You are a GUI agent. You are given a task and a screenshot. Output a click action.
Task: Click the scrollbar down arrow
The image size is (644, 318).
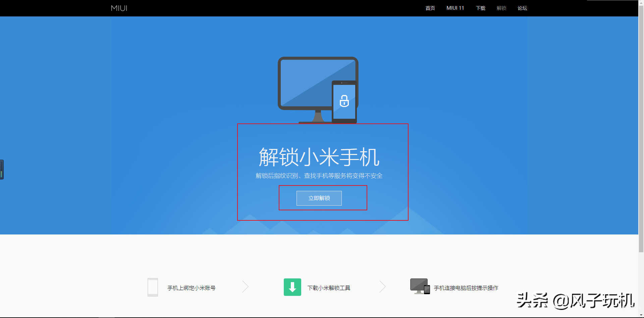pyautogui.click(x=641, y=316)
